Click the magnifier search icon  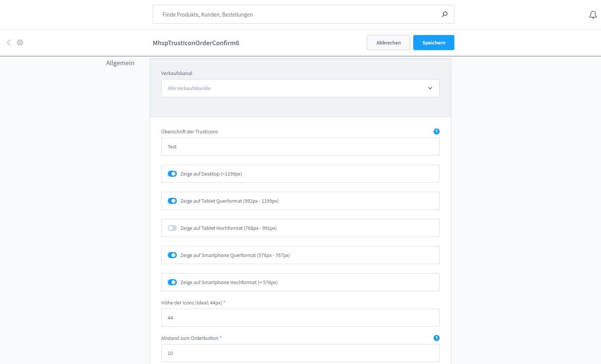point(445,14)
